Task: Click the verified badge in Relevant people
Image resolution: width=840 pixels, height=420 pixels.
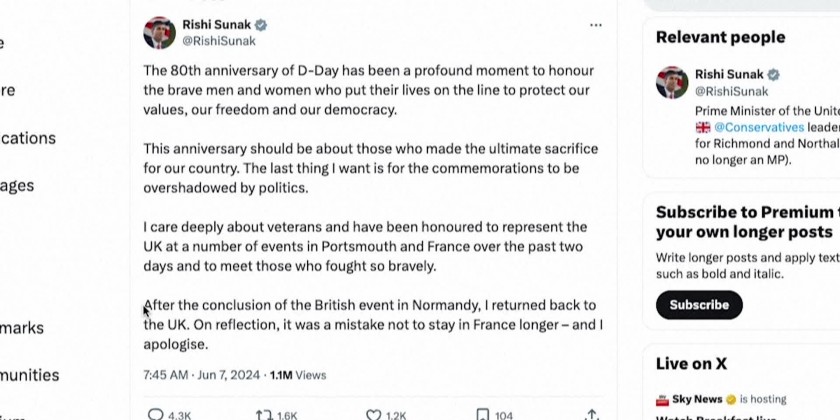Action: point(773,75)
